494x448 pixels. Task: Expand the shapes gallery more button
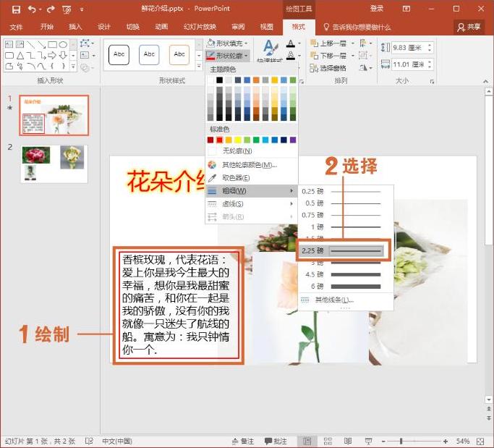[x=73, y=67]
